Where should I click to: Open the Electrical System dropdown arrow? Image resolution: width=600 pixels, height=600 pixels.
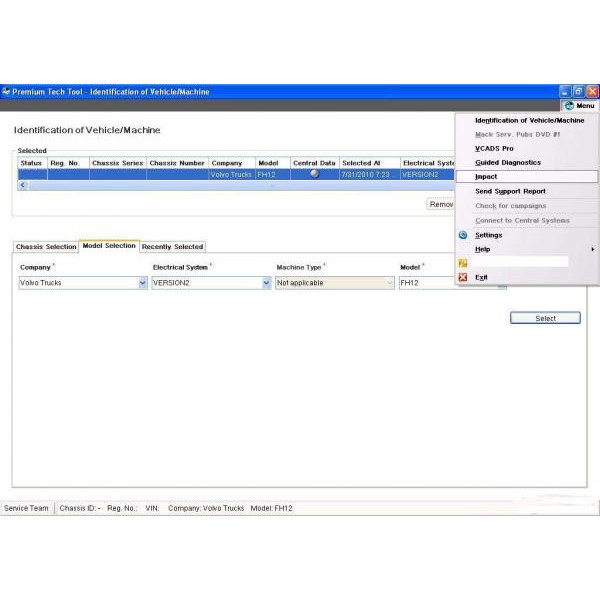pos(266,283)
